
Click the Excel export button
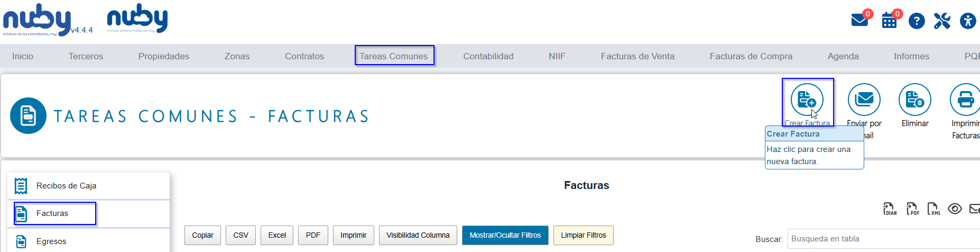(x=277, y=235)
